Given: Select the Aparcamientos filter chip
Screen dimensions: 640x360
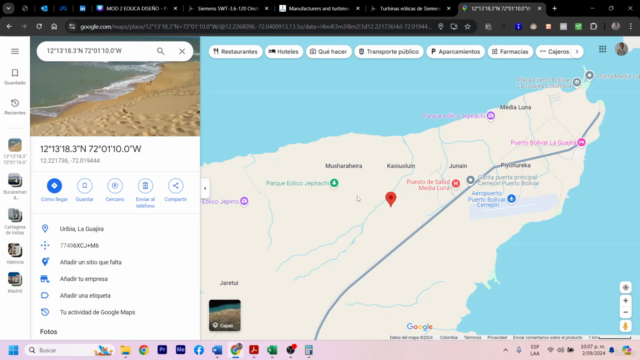Looking at the screenshot, I should (456, 51).
